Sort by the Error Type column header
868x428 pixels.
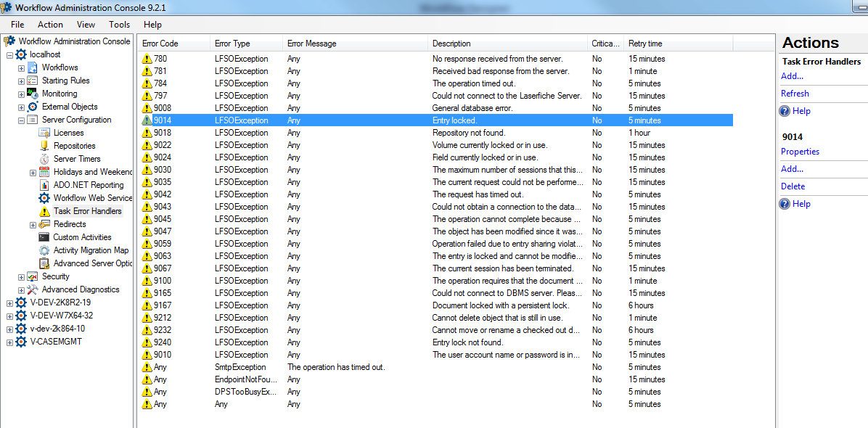(x=246, y=44)
